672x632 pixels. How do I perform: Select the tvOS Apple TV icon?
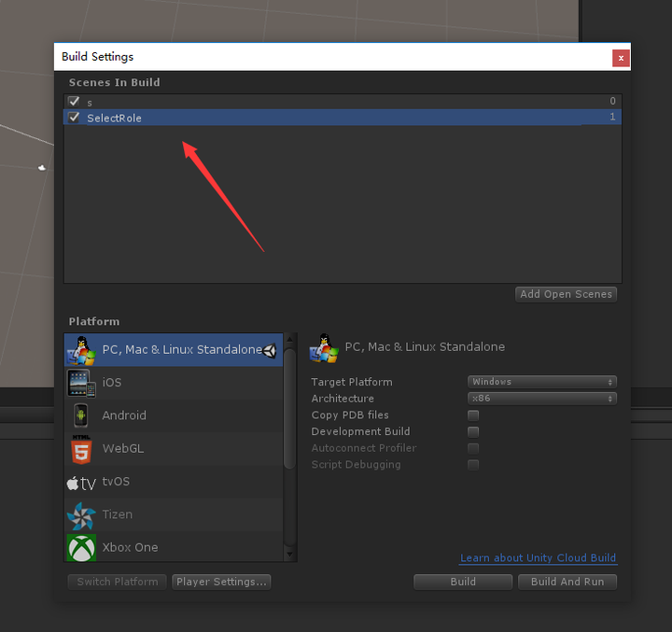(x=81, y=484)
